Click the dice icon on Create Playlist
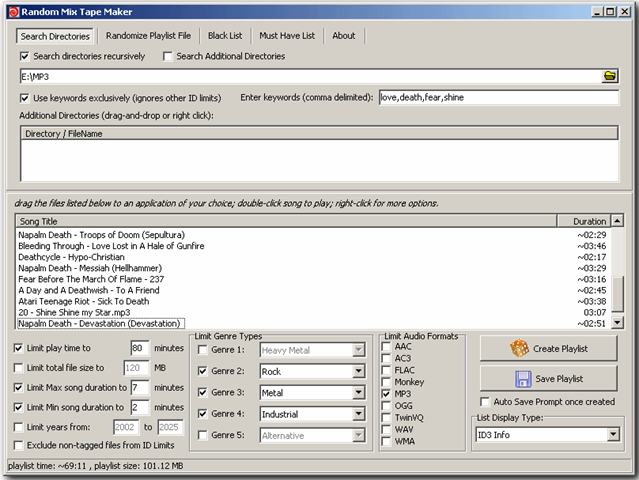Screen dimensions: 639x480 (x=520, y=348)
